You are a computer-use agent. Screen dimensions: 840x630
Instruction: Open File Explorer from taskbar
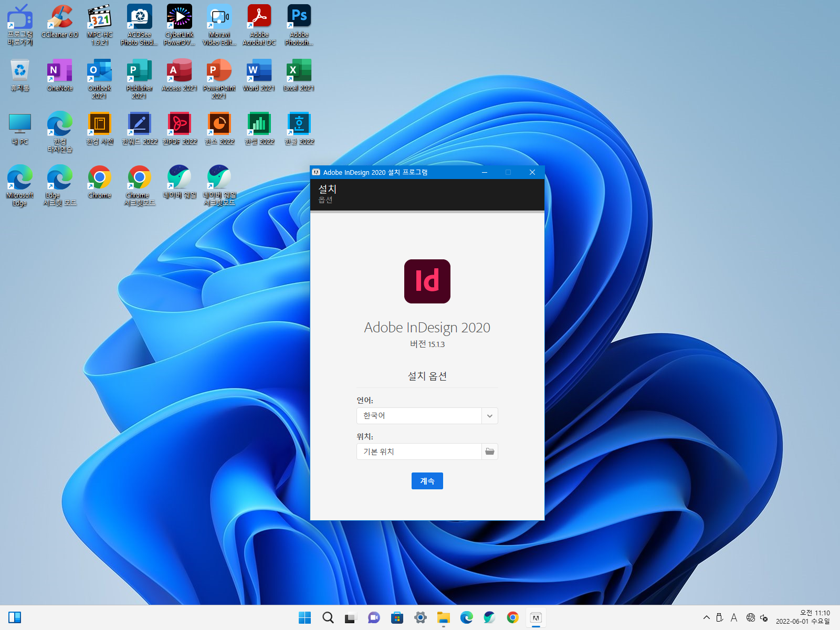coord(444,618)
